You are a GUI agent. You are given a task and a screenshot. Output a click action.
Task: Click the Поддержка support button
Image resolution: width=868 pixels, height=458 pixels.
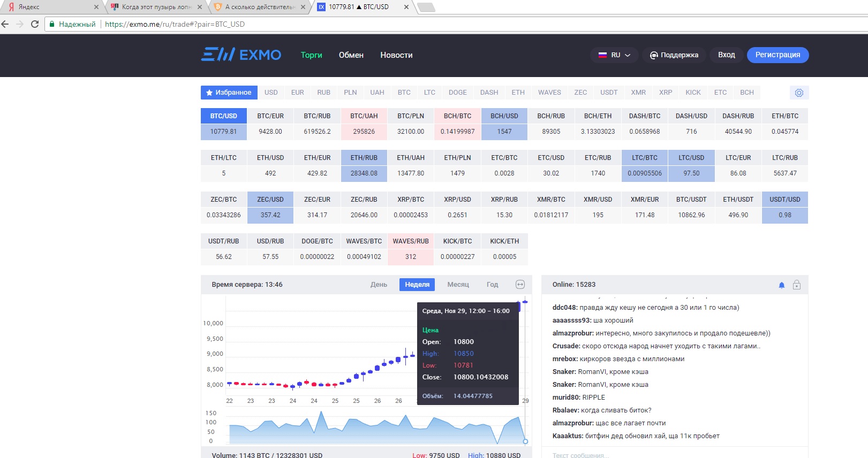point(674,55)
